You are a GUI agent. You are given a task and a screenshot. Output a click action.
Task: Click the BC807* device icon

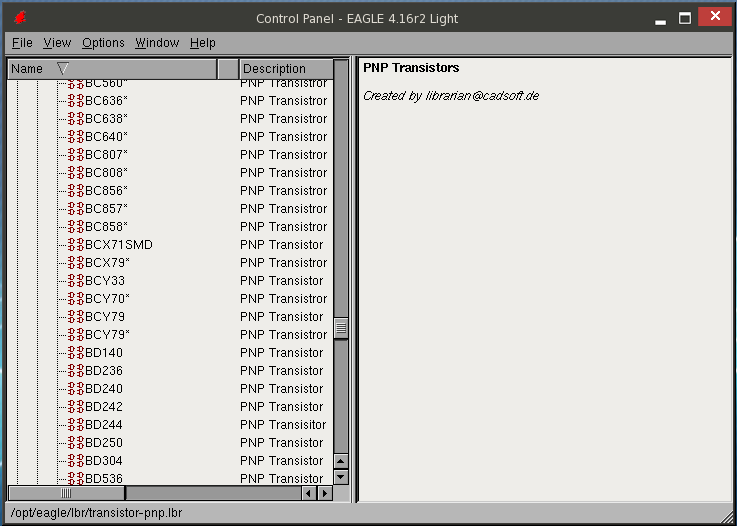coord(76,155)
